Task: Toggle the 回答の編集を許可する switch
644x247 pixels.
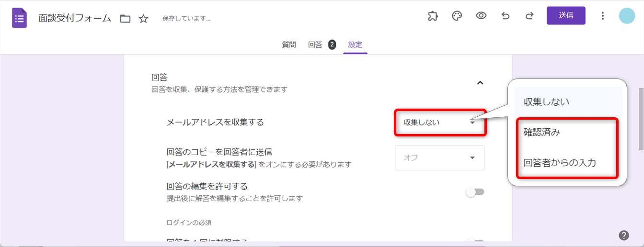Action: (475, 192)
